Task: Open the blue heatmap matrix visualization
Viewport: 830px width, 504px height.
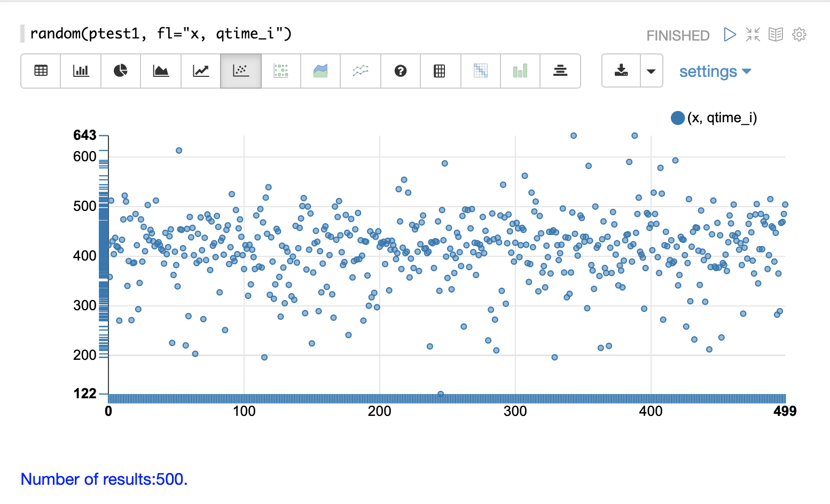Action: tap(481, 70)
